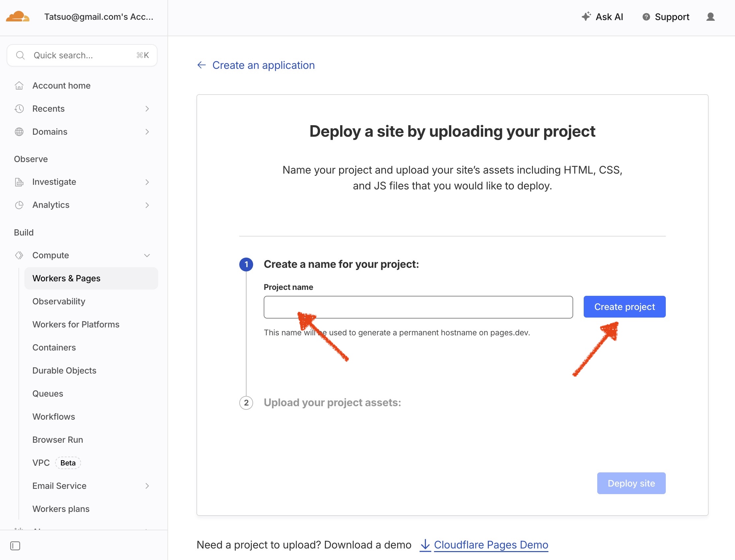Click the Analytics pie chart icon
Screen dimensions: 735x560
[19, 205]
